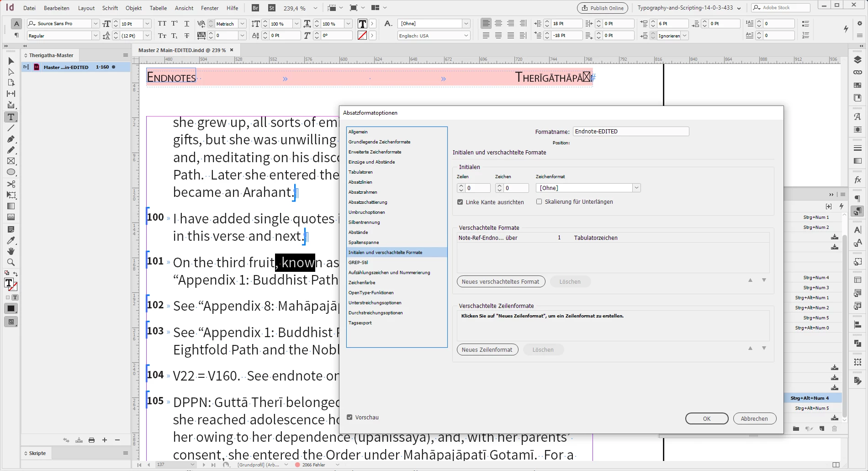The height and width of the screenshot is (471, 868).
Task: Open the Zeichenformat dropdown in the dialog
Action: click(x=636, y=188)
